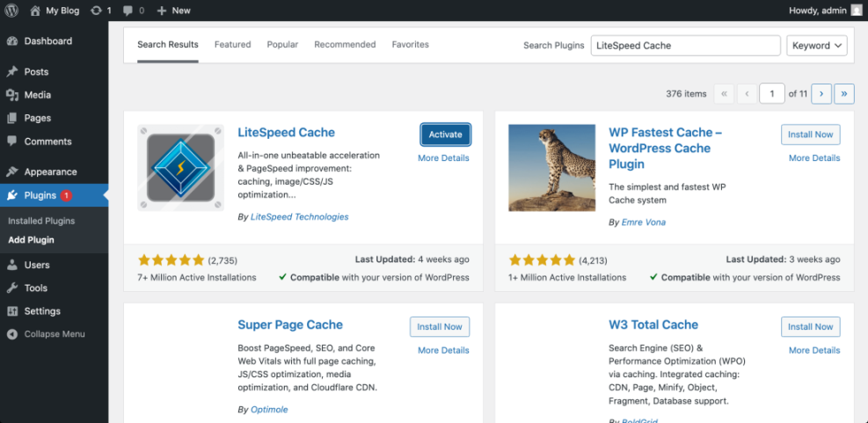Click the WP Fastest Cache plugin title

click(x=665, y=149)
